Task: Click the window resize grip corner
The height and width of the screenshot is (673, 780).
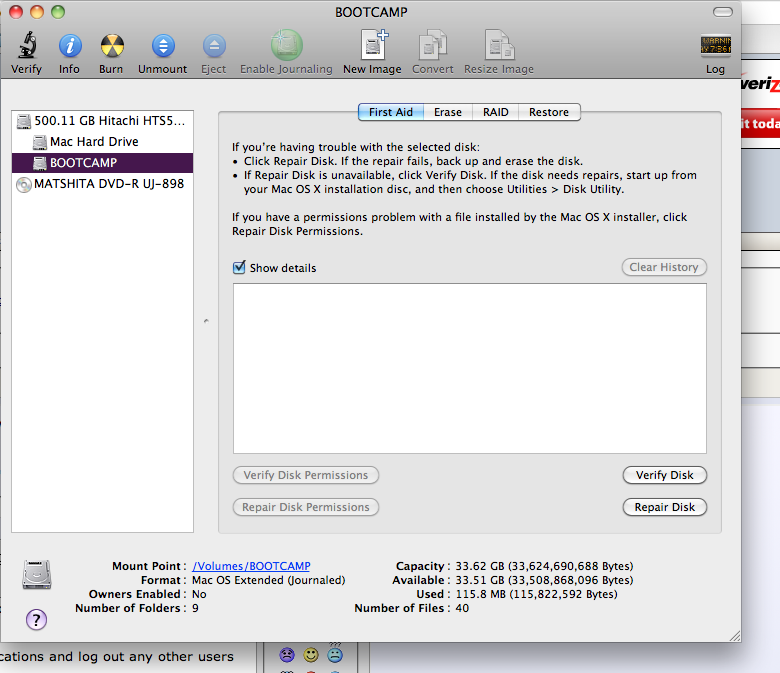Action: tap(735, 636)
